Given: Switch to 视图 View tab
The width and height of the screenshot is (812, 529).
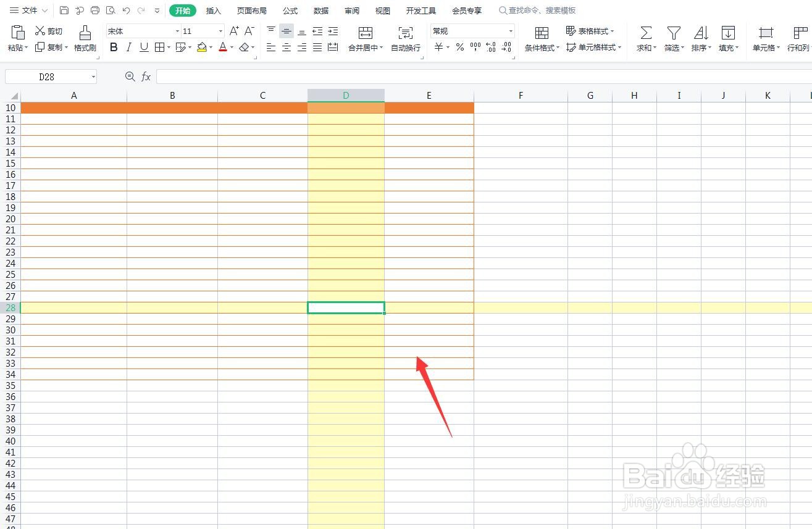Looking at the screenshot, I should pyautogui.click(x=383, y=10).
